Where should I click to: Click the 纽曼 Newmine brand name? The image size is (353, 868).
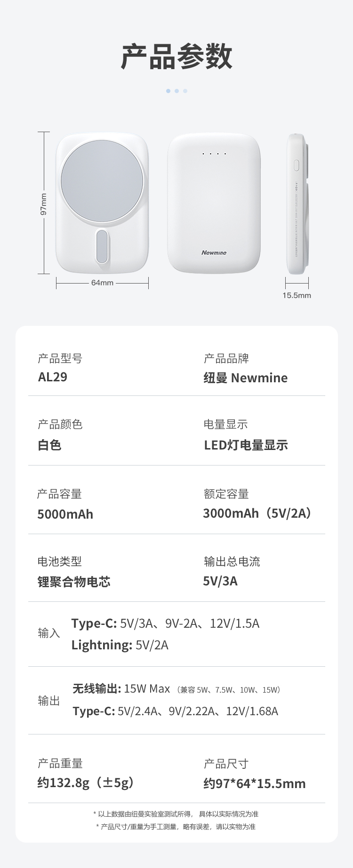click(x=245, y=378)
